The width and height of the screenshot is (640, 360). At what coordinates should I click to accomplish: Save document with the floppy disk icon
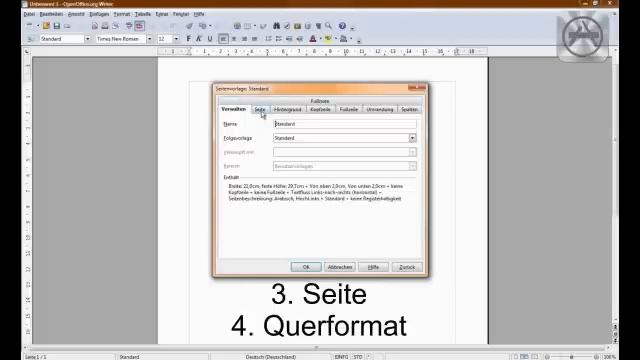click(57, 26)
